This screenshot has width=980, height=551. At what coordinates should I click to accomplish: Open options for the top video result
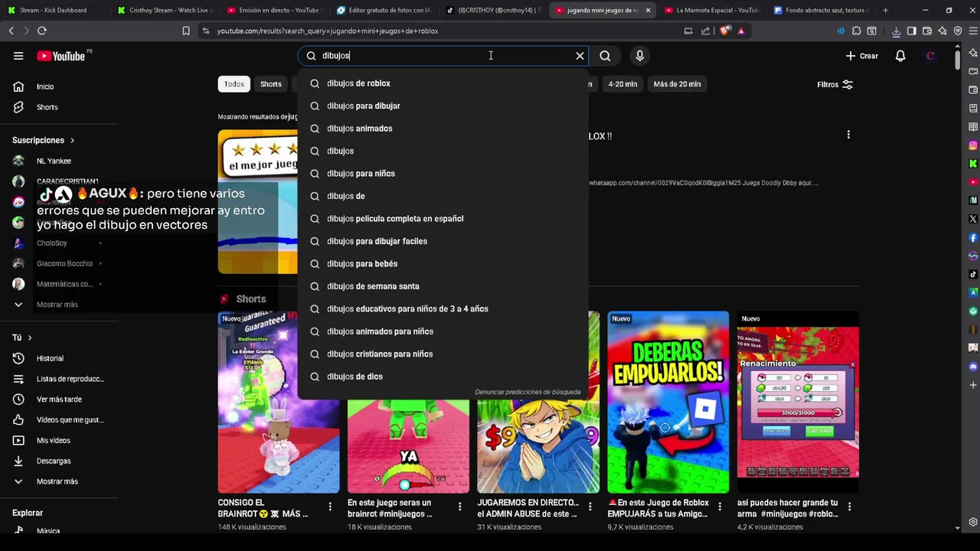(848, 135)
